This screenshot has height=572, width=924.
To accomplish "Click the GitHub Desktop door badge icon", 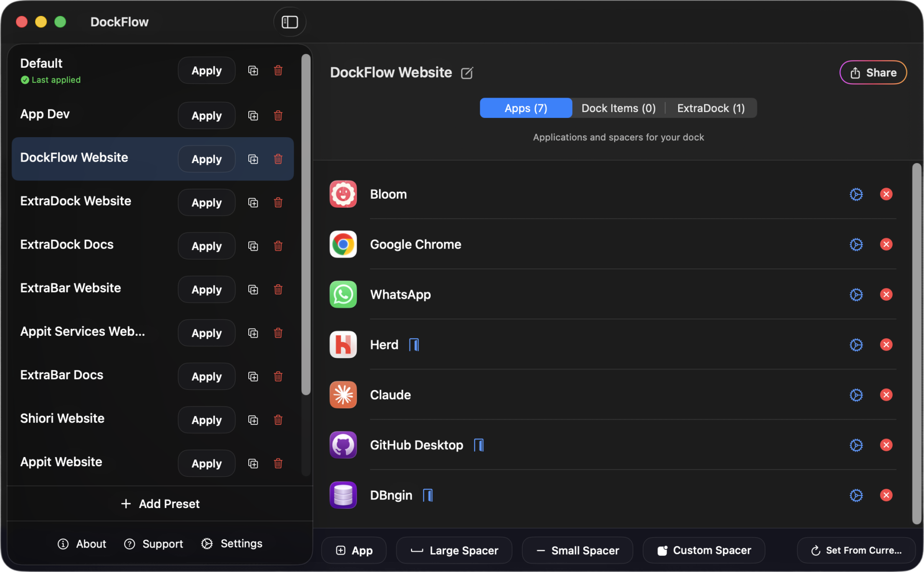I will (x=479, y=445).
